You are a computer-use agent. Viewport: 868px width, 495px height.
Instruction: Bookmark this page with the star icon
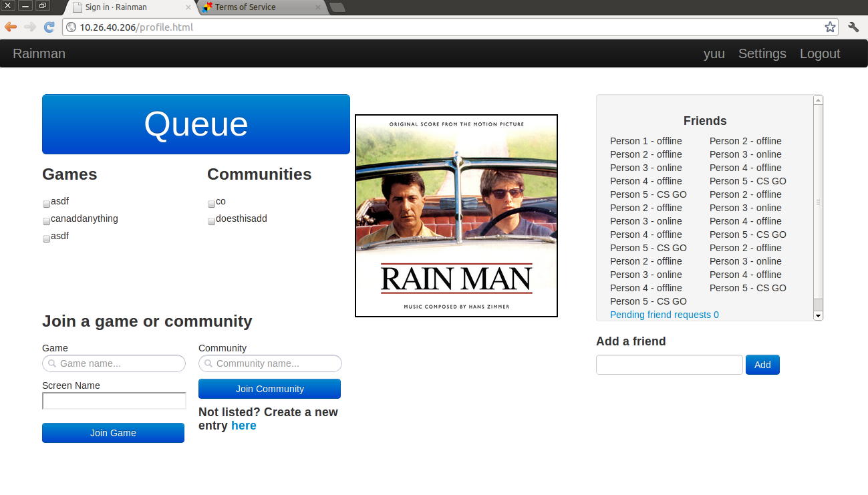pos(830,27)
